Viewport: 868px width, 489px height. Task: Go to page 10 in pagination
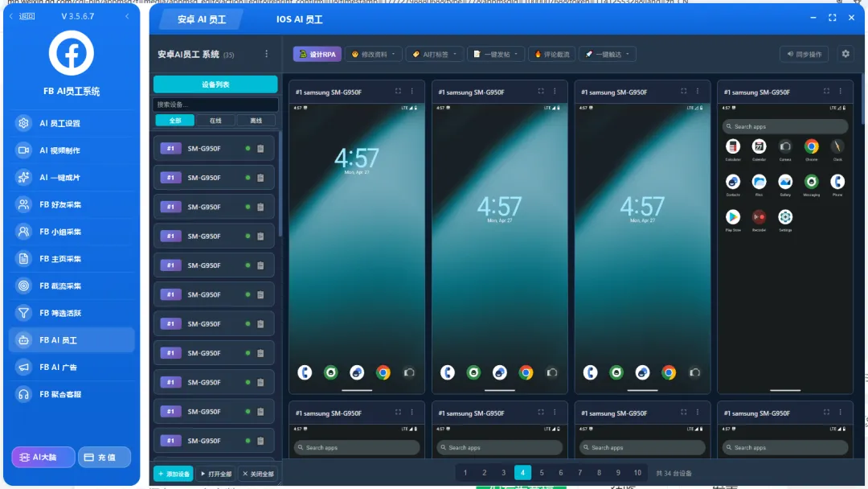pos(637,473)
